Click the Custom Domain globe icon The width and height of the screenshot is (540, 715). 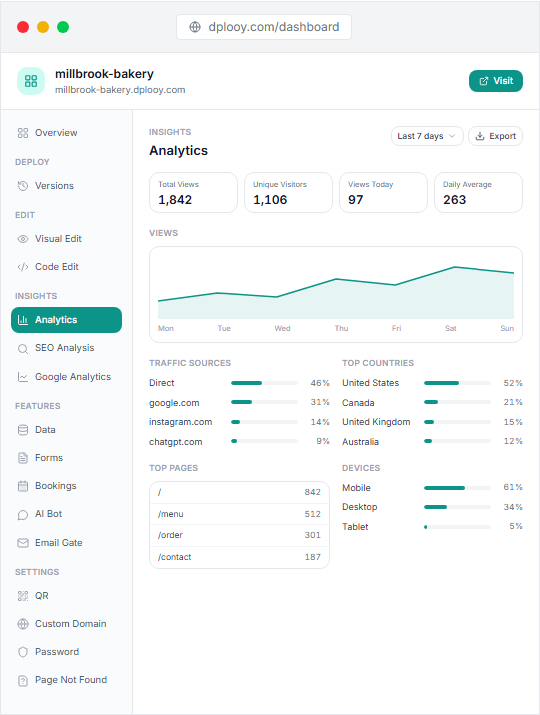[23, 624]
